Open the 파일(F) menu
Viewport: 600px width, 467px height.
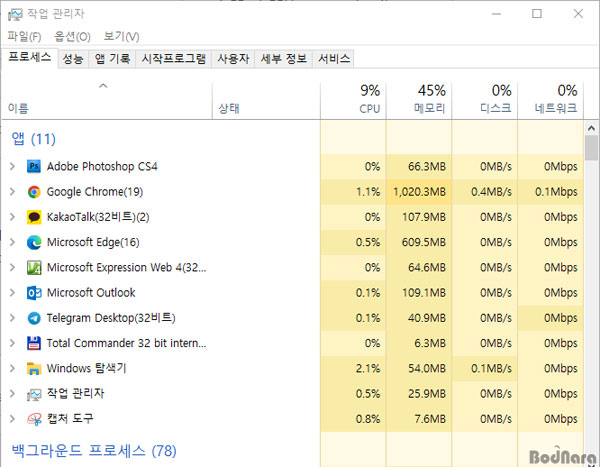click(24, 37)
